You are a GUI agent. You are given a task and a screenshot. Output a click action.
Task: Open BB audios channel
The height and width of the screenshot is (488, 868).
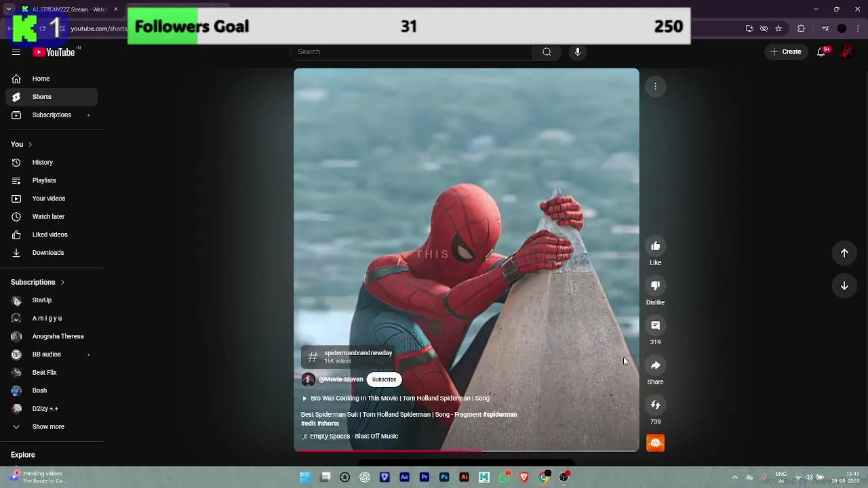(x=52, y=354)
